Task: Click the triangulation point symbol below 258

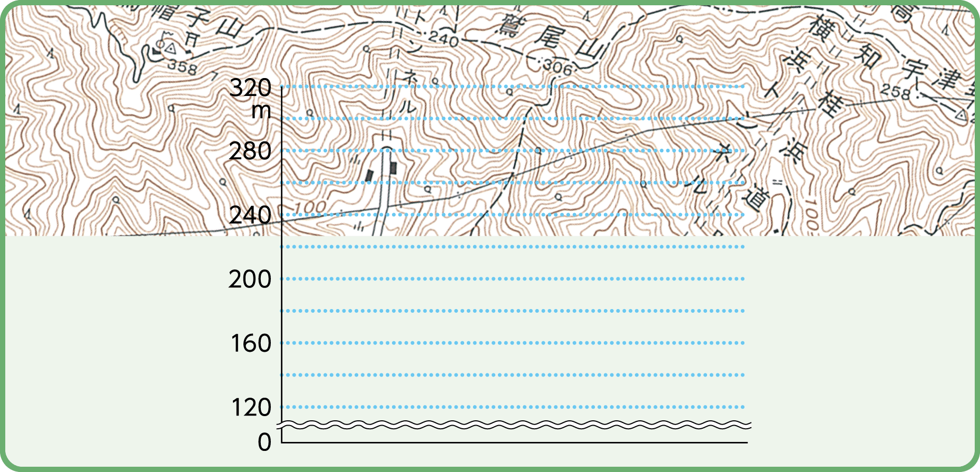Action: 962,114
